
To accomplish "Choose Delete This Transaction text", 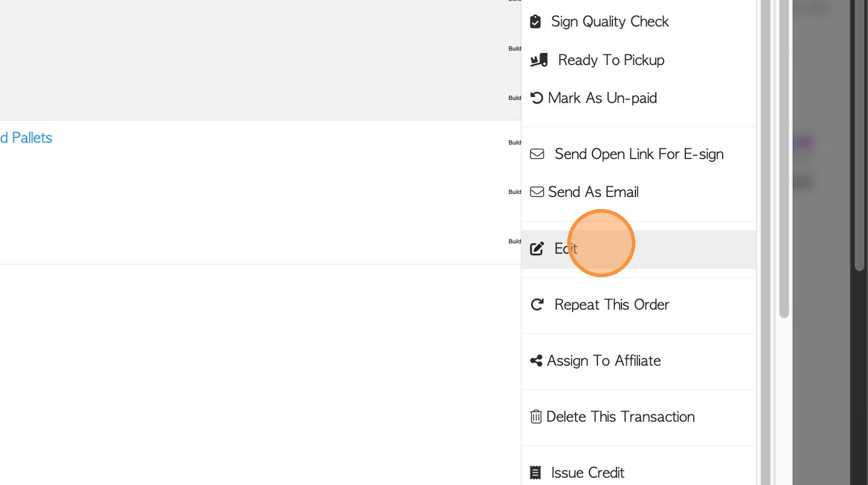I will [620, 417].
